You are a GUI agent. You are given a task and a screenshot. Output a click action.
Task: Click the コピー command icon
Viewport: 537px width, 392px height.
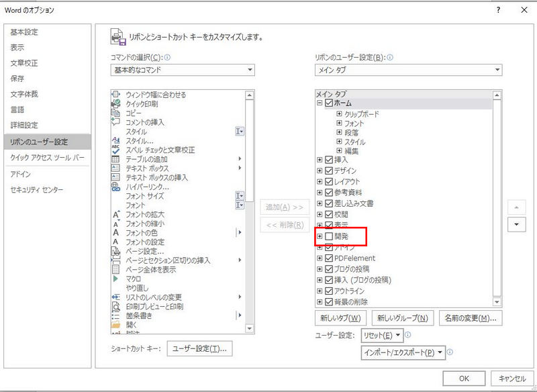(115, 113)
